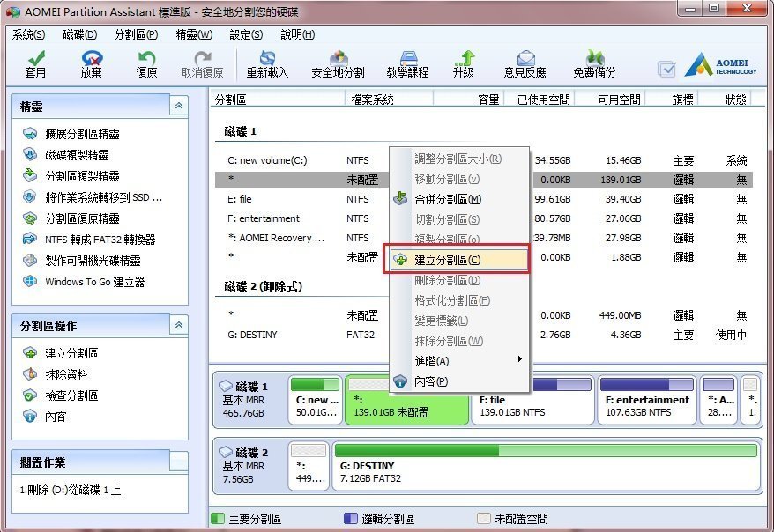774x532 pixels.
Task: Open the 精靈(W) menu
Action: click(194, 34)
